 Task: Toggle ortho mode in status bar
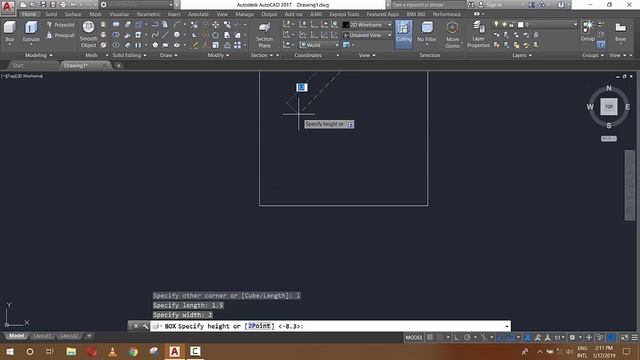pos(457,338)
